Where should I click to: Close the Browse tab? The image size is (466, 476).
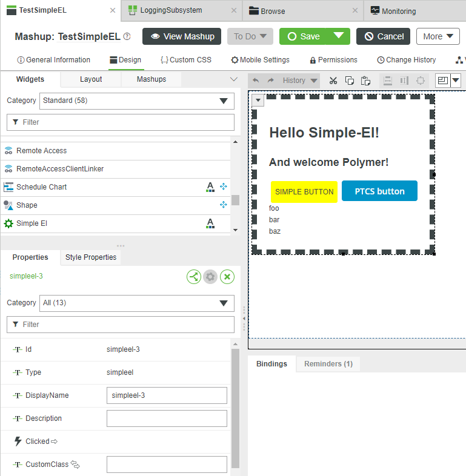355,10
